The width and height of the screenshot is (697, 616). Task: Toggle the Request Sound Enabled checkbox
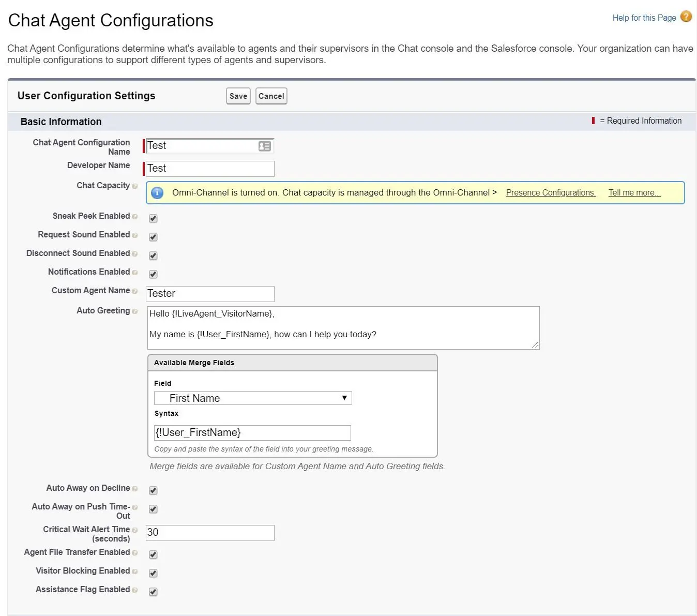pos(153,237)
